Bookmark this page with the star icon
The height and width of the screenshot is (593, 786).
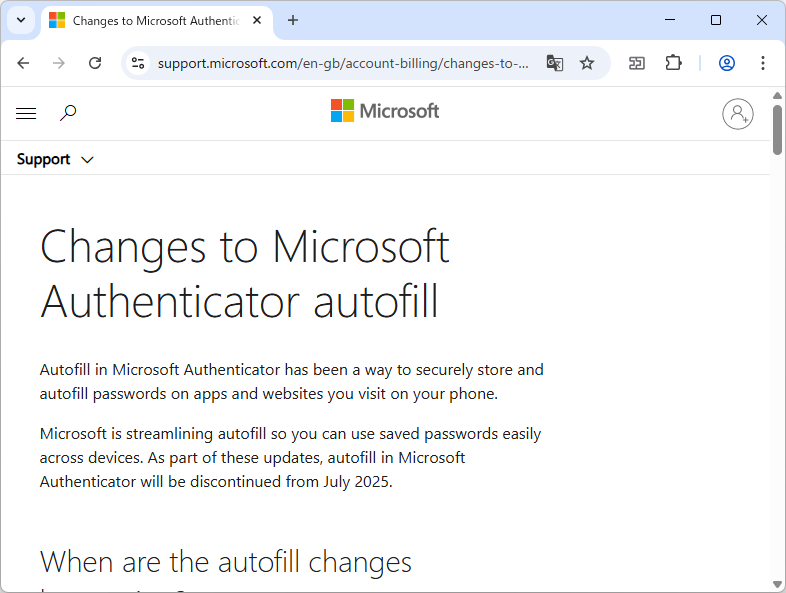[587, 63]
